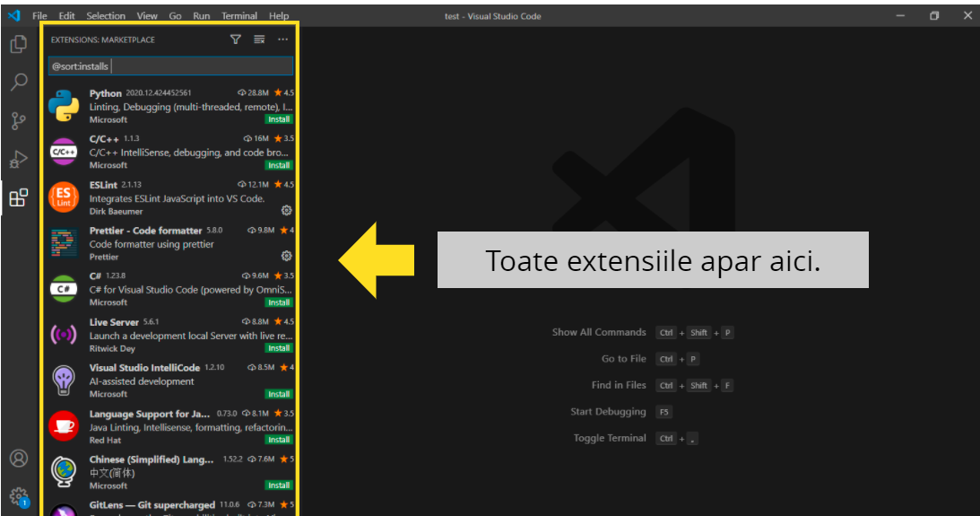This screenshot has height=516, width=980.
Task: Click Toggle Terminal hint
Action: [610, 438]
